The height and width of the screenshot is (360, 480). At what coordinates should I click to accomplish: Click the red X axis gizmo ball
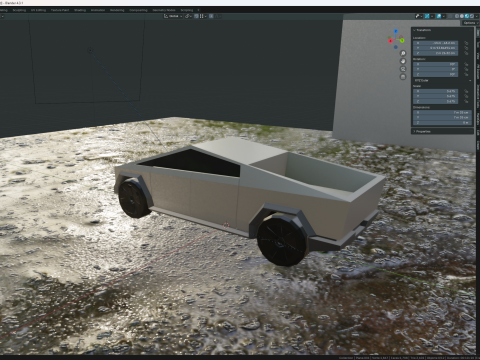[x=390, y=41]
